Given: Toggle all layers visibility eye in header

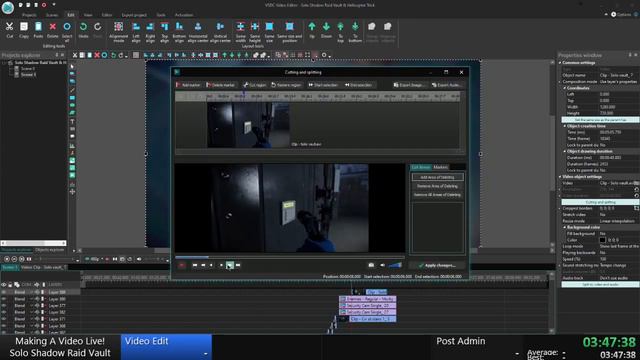Looking at the screenshot, I should (4, 284).
